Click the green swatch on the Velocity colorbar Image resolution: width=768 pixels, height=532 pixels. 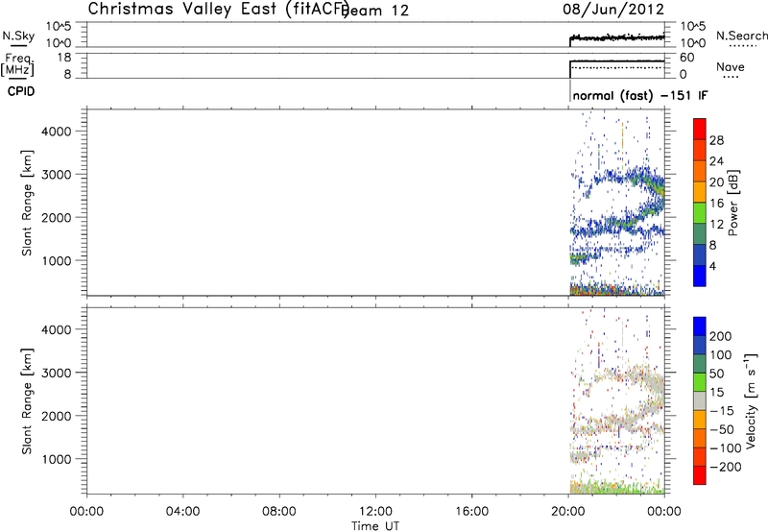pos(700,382)
